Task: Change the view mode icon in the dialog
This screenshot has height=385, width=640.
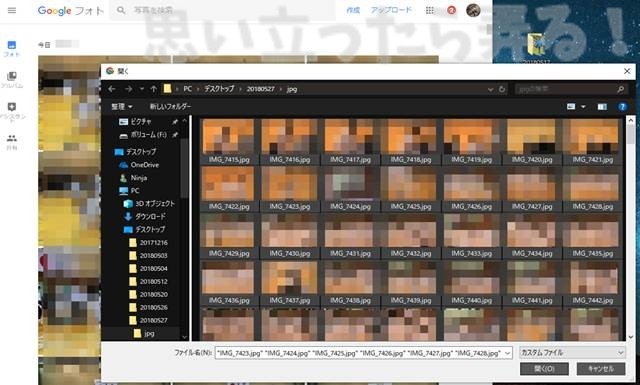Action: coord(571,107)
